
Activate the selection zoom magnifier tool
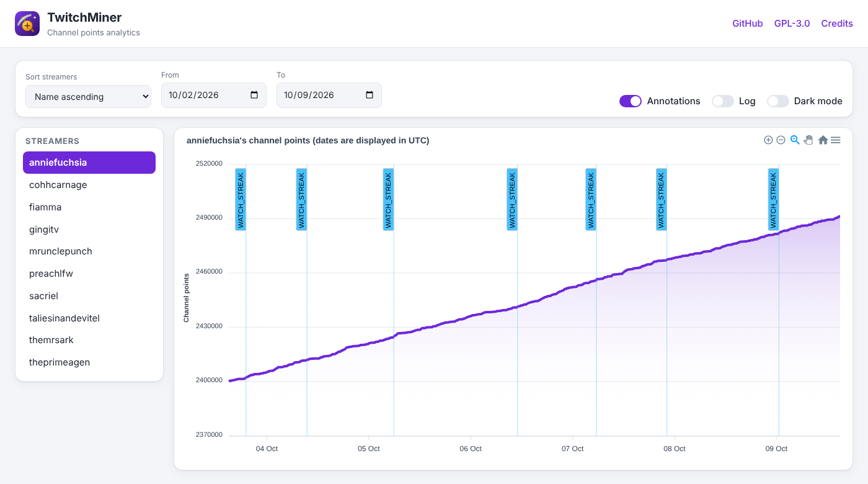point(795,140)
